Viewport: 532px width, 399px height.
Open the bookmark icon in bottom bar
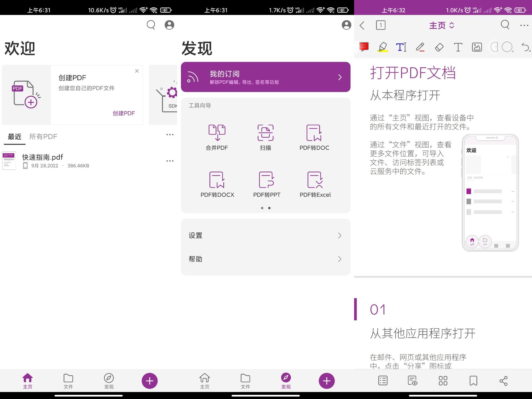(x=473, y=381)
